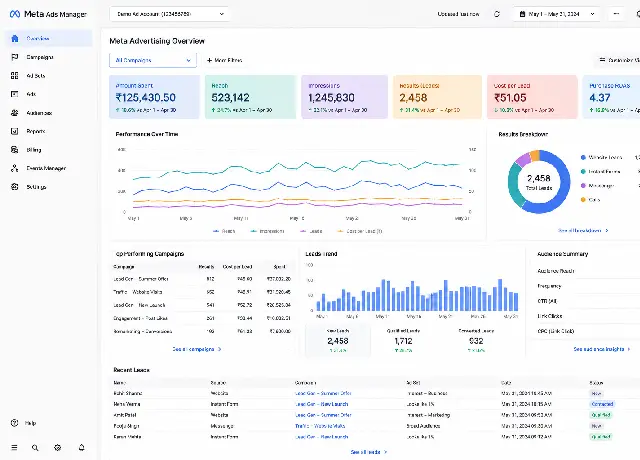Click the Reach 523,142 card

tap(250, 97)
